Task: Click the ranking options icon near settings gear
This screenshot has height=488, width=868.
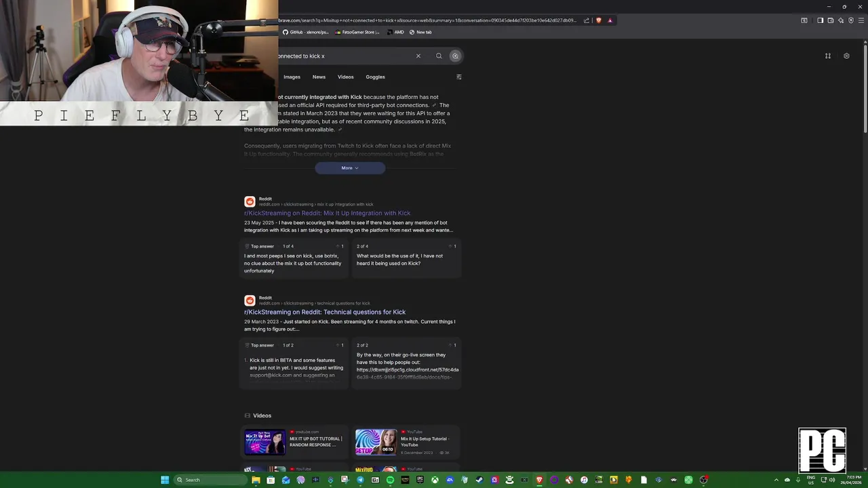Action: pos(828,56)
